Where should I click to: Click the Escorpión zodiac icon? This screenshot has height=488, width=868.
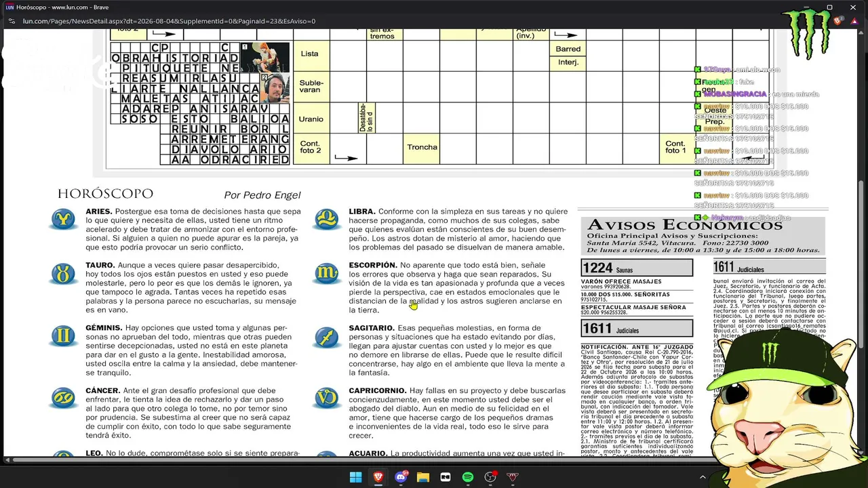[x=326, y=273]
